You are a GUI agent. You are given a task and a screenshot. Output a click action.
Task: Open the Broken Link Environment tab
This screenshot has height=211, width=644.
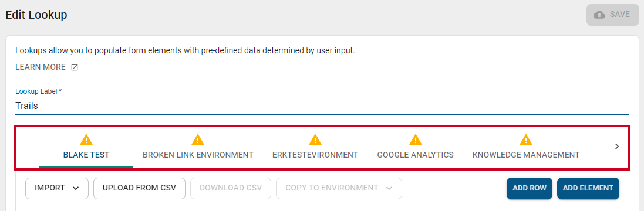[x=198, y=155]
